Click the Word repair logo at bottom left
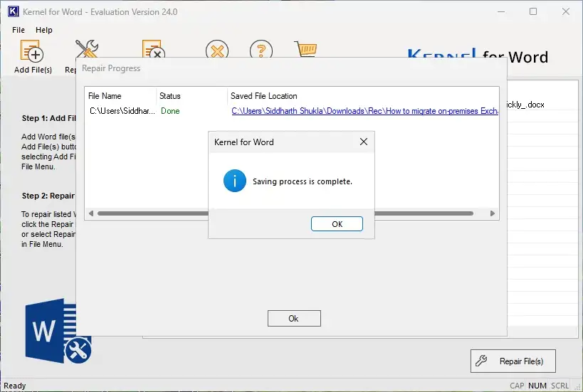Viewport: 583px width, 392px height. pos(58,331)
